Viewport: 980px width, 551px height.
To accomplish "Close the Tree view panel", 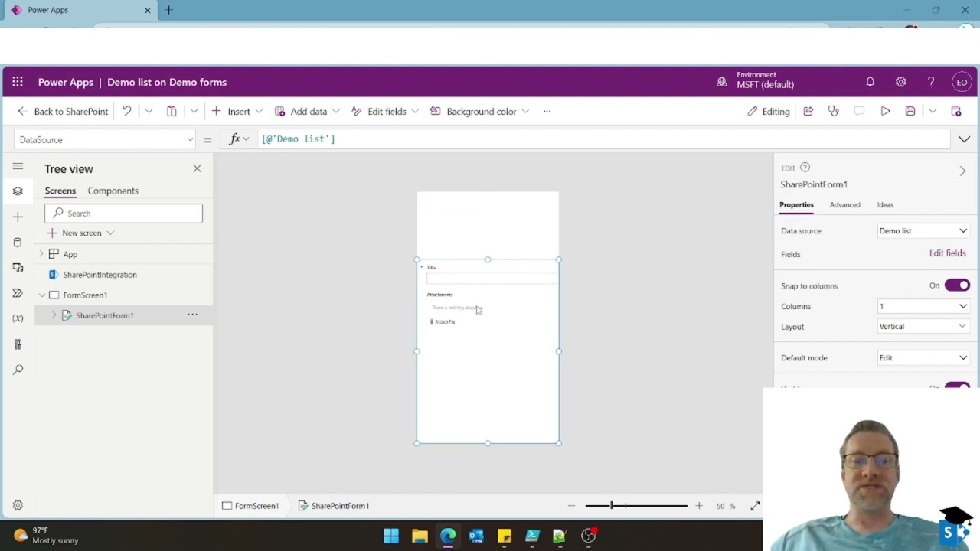I will 197,168.
